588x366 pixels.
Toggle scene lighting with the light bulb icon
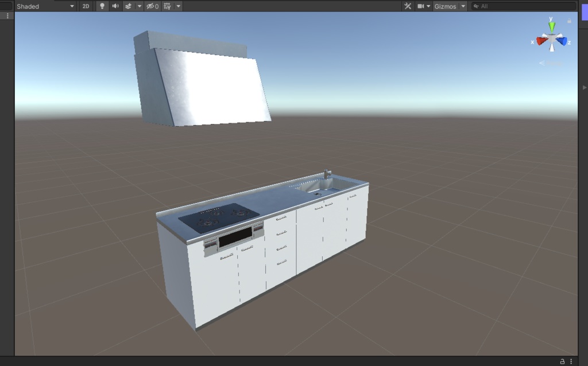pyautogui.click(x=102, y=6)
